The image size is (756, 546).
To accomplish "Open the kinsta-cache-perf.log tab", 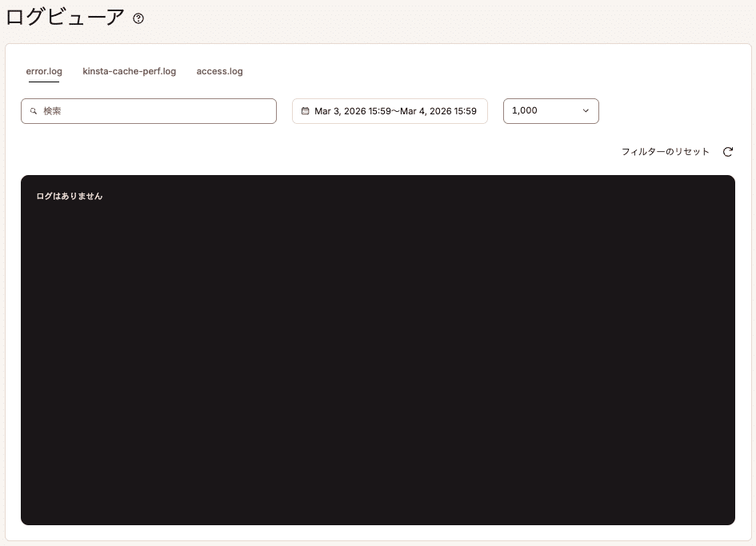I will (130, 71).
